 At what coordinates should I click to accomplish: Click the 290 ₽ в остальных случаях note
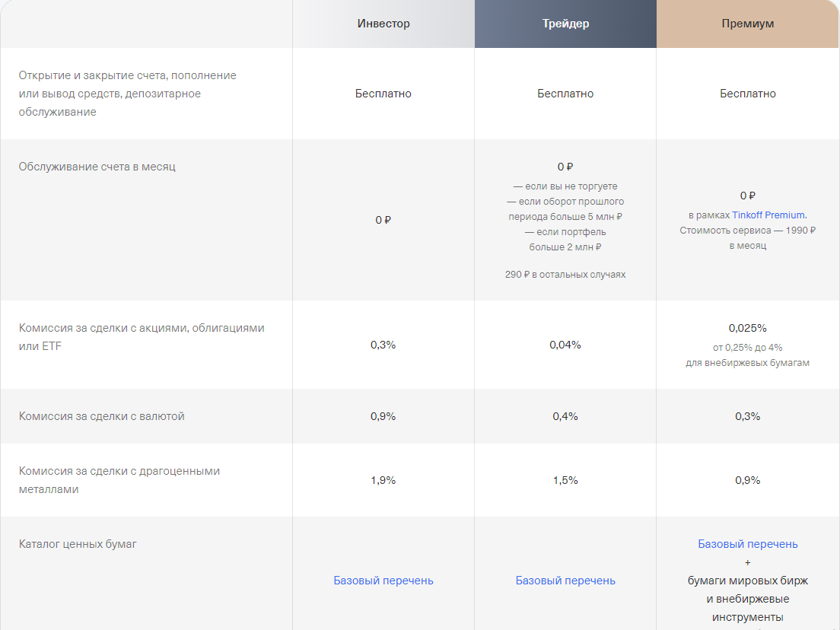tap(565, 274)
